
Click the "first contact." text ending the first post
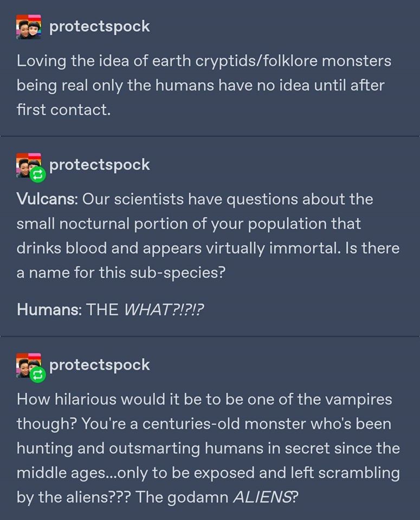[x=63, y=109]
